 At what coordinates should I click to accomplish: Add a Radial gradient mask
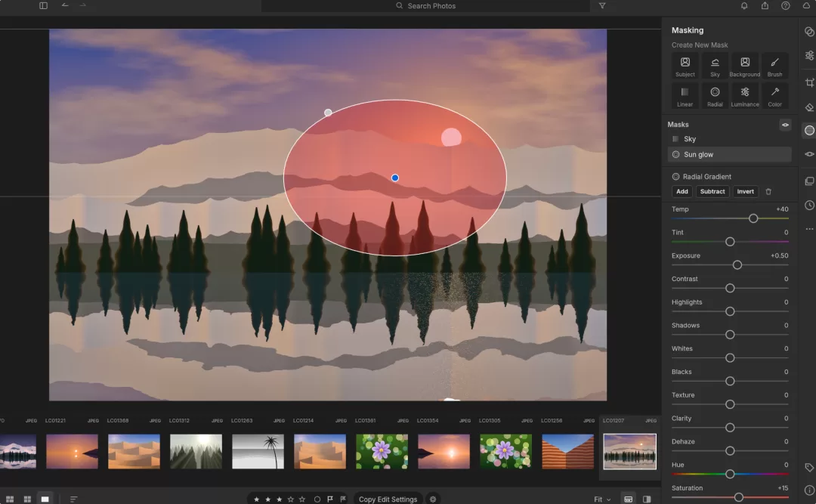pos(715,96)
